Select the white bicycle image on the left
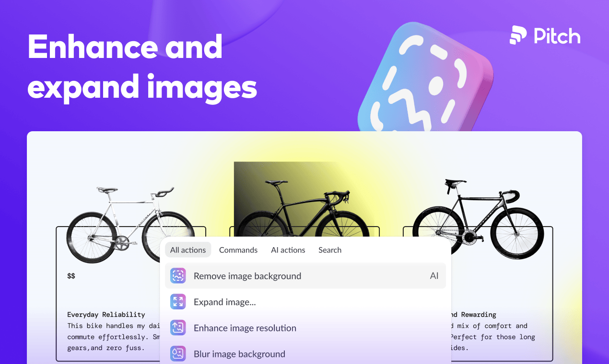The width and height of the screenshot is (609, 364). click(x=120, y=220)
